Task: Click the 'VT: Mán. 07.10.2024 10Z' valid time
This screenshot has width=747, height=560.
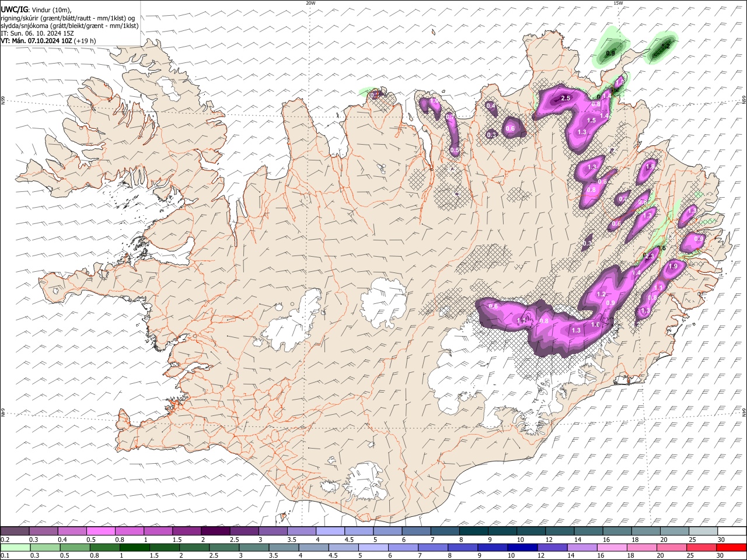Action: tap(35, 41)
